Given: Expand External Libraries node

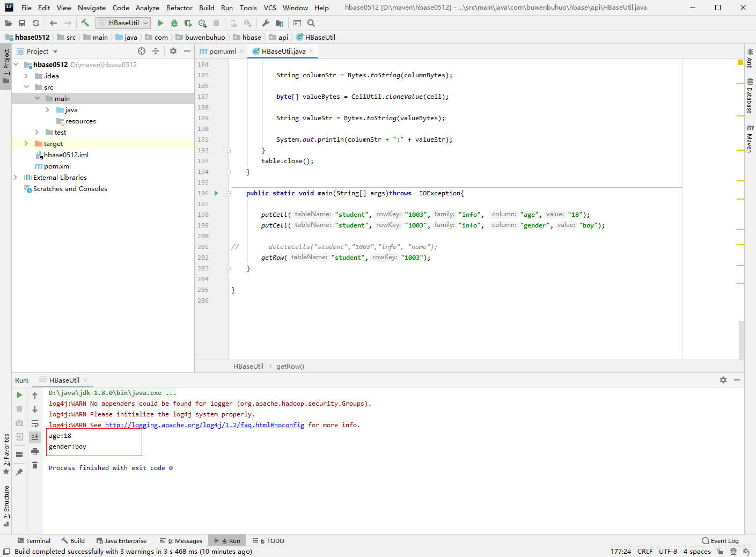Looking at the screenshot, I should [16, 177].
